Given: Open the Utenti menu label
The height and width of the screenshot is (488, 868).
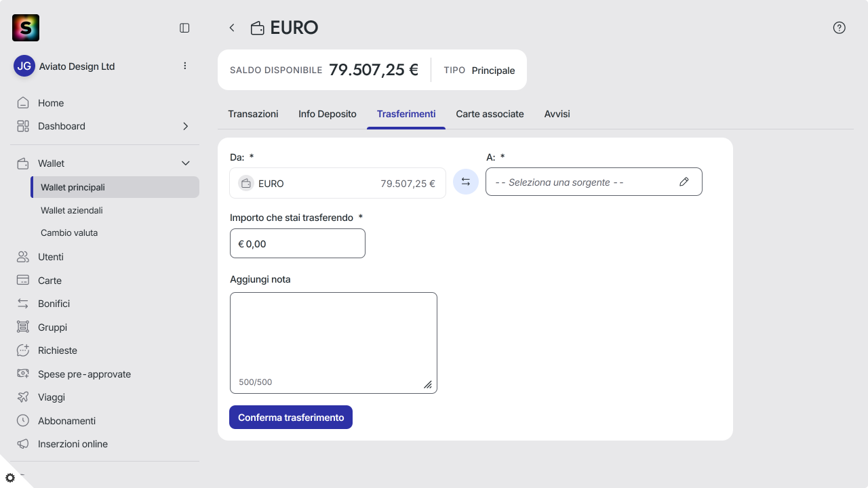Looking at the screenshot, I should tap(51, 257).
